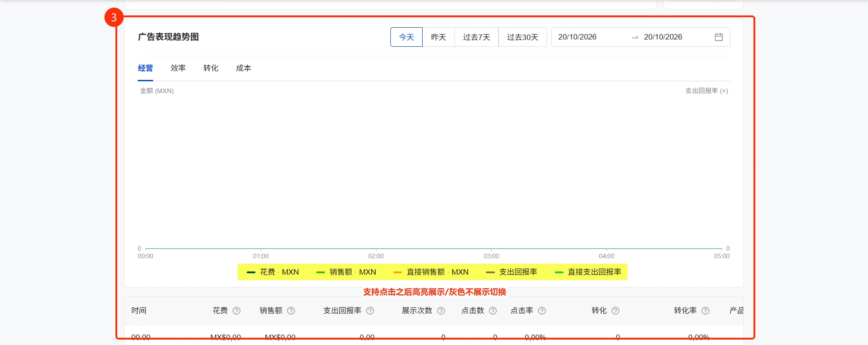Screen dimensions: 868x345
Task: Show help tooltip for 点击数 column
Action: coord(493,311)
